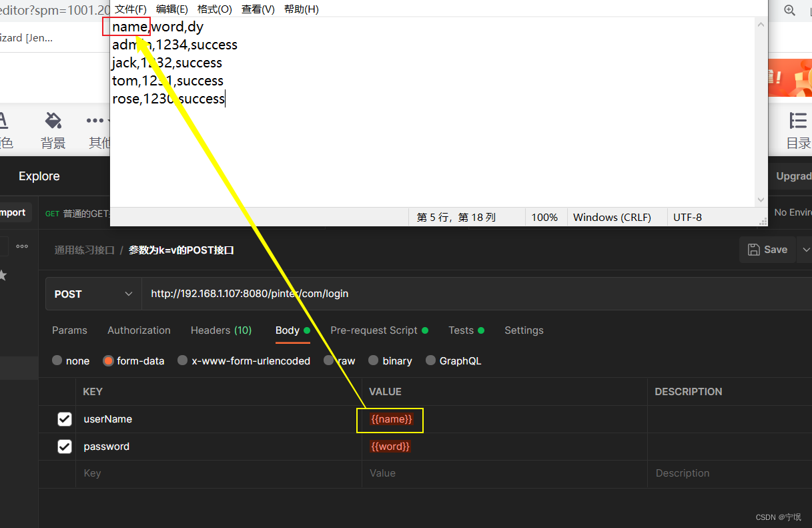Click the Notepad scrollbar up arrow
The width and height of the screenshot is (812, 528).
tap(761, 25)
